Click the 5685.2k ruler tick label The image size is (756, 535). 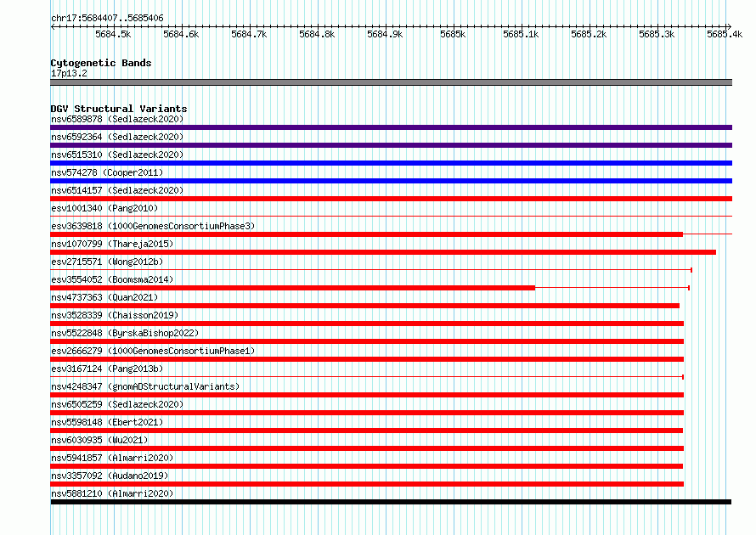coord(589,34)
